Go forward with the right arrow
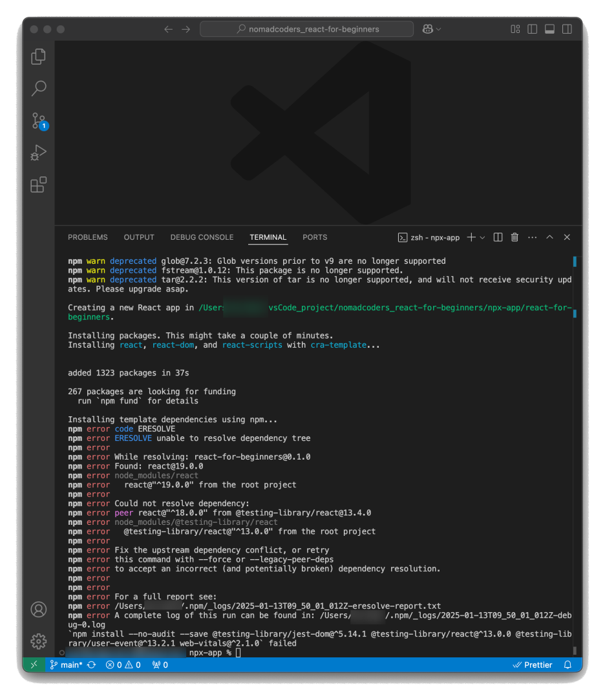The image size is (605, 700). pyautogui.click(x=186, y=29)
